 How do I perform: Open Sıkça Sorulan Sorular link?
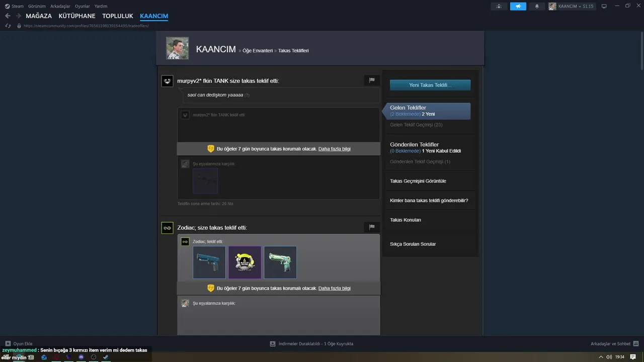413,244
